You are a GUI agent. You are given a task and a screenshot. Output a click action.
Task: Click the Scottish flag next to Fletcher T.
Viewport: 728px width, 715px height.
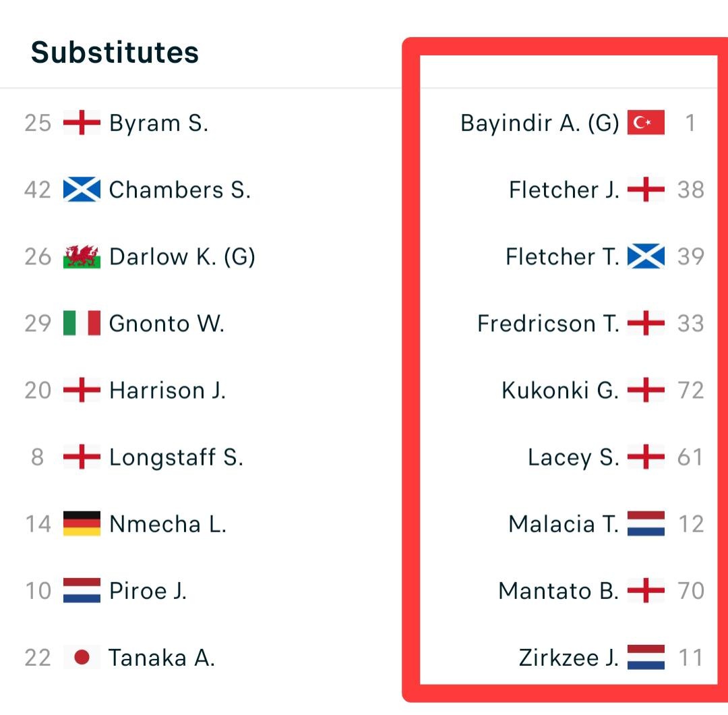(x=646, y=257)
